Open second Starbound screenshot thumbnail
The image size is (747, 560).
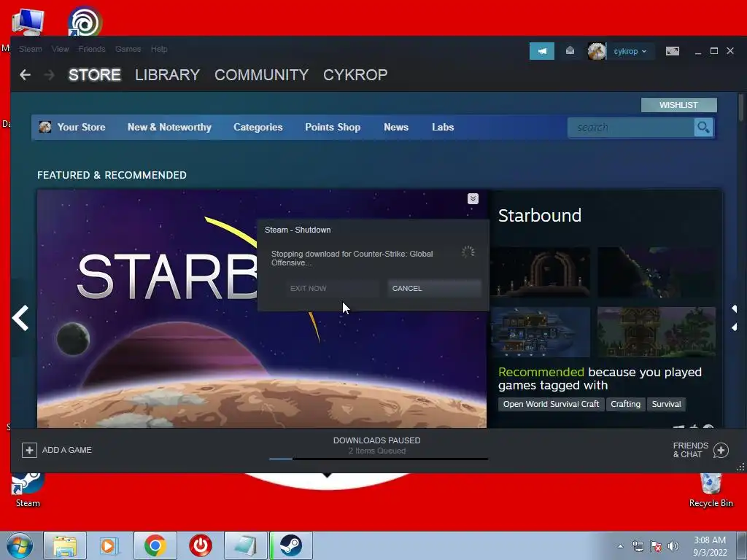[657, 273]
